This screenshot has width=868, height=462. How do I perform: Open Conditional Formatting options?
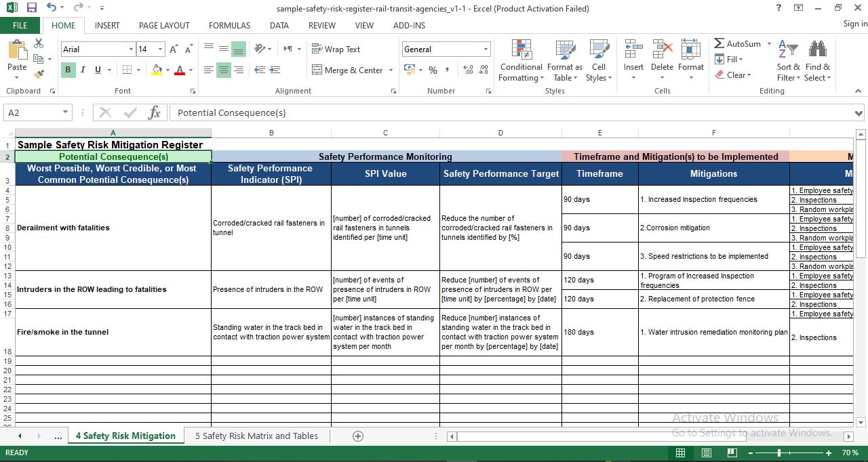coord(521,60)
